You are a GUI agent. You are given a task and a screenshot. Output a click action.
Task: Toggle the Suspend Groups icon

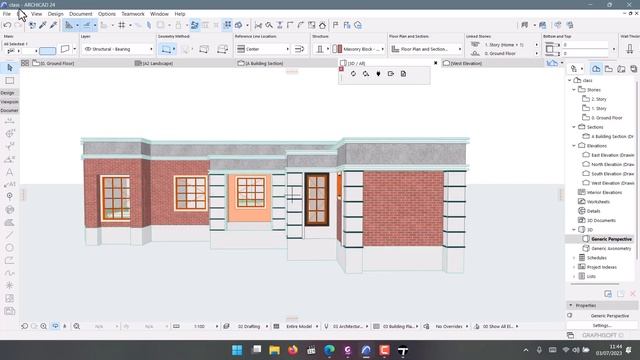click(195, 25)
